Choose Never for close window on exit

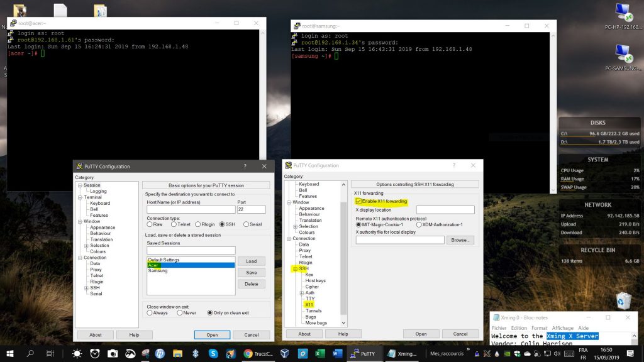[179, 313]
